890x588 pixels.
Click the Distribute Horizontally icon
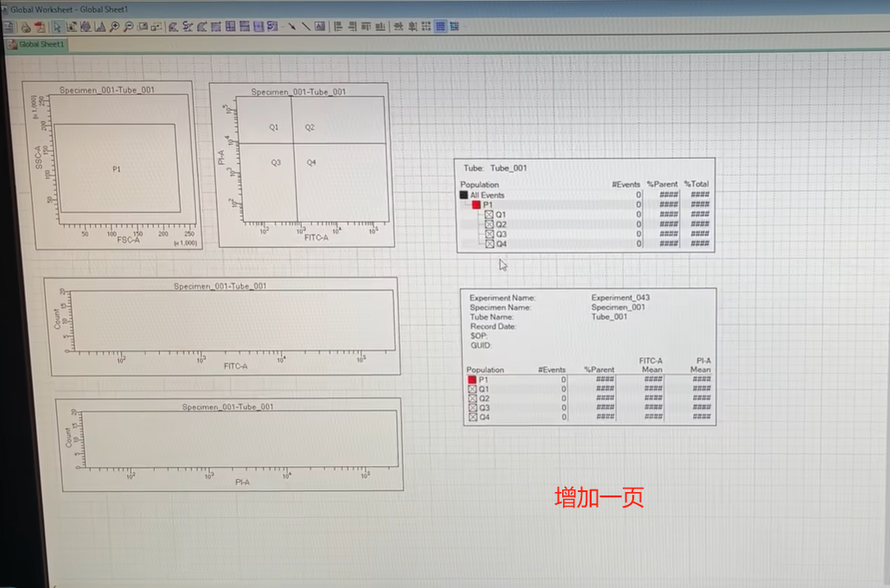(x=399, y=27)
